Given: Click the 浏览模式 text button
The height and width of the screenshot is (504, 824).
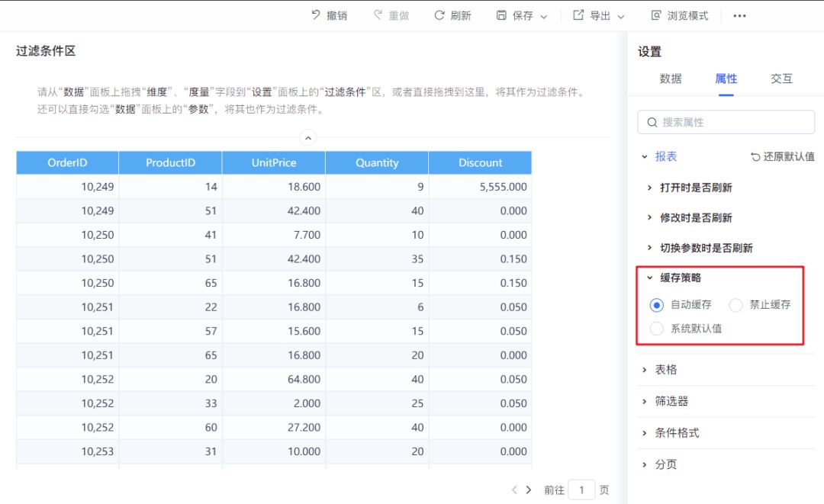Looking at the screenshot, I should tap(688, 16).
